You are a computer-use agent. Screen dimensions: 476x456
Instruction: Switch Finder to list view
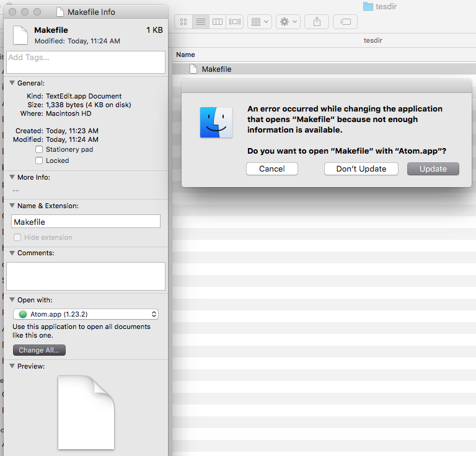(201, 22)
